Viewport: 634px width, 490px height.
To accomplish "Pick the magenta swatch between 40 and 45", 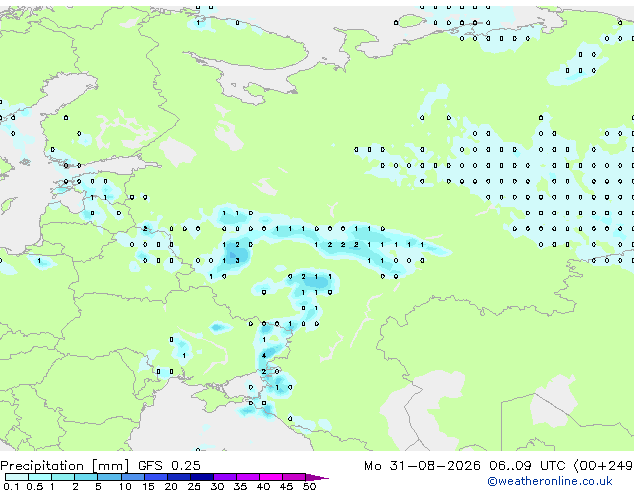I will 271,477.
